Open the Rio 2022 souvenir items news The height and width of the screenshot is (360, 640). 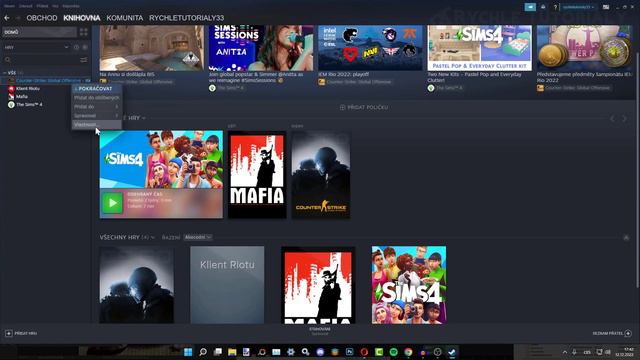coord(584,48)
